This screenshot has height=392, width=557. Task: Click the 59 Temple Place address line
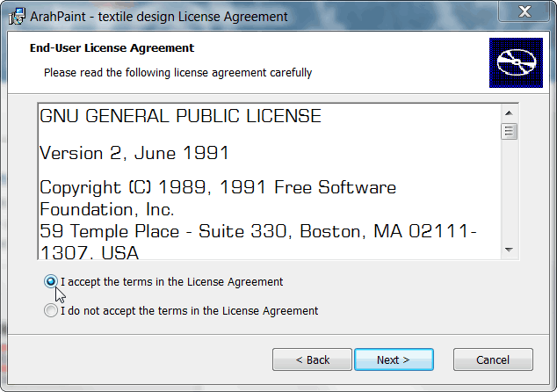(x=258, y=242)
